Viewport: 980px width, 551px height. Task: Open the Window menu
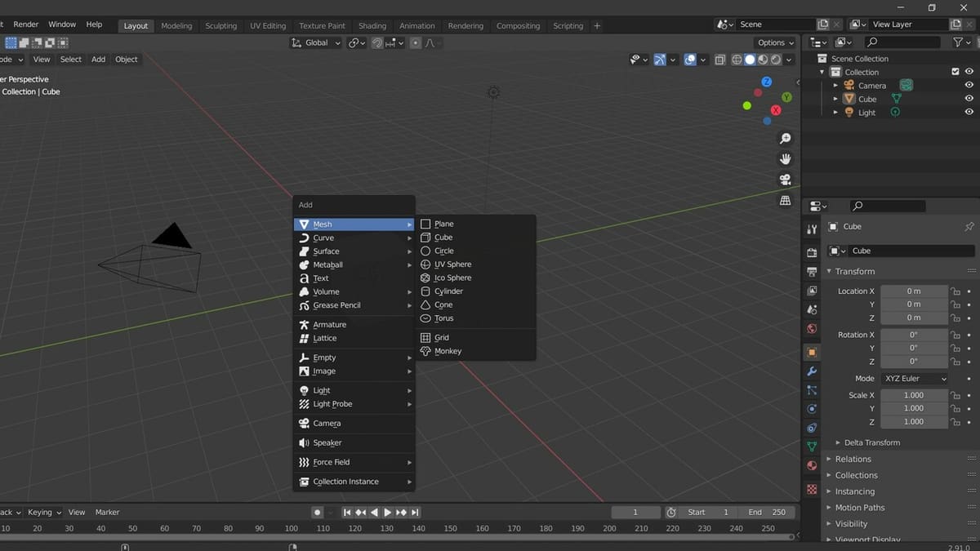(x=62, y=24)
